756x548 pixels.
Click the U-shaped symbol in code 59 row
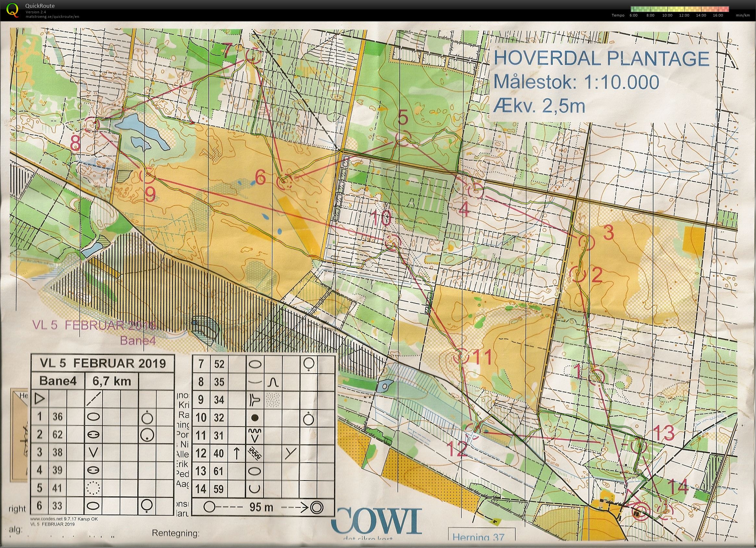[x=255, y=489]
